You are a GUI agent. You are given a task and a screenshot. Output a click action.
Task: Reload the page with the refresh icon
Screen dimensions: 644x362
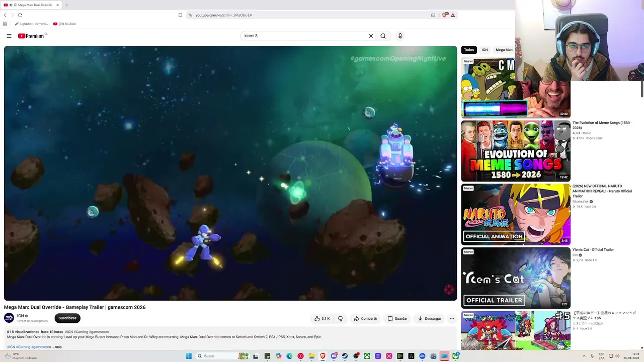(20, 15)
